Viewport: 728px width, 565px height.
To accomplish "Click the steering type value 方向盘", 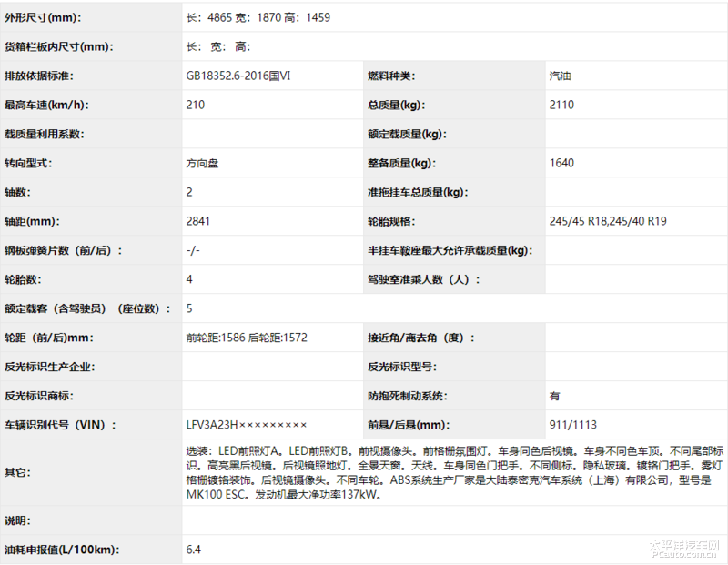I will (201, 163).
